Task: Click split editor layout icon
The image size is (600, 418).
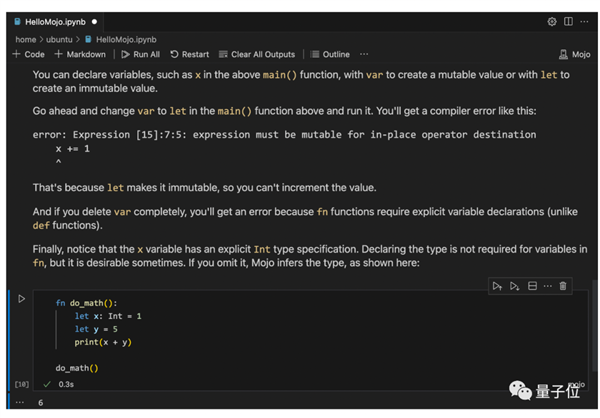Action: point(568,21)
